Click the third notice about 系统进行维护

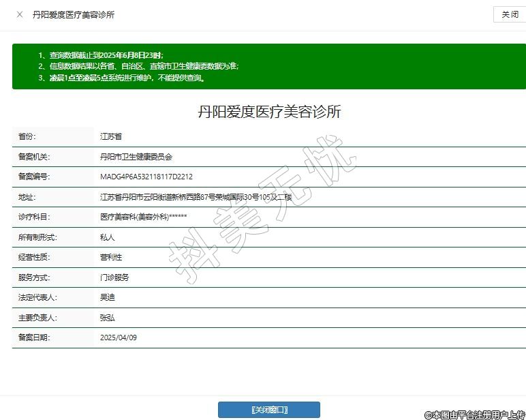click(121, 78)
